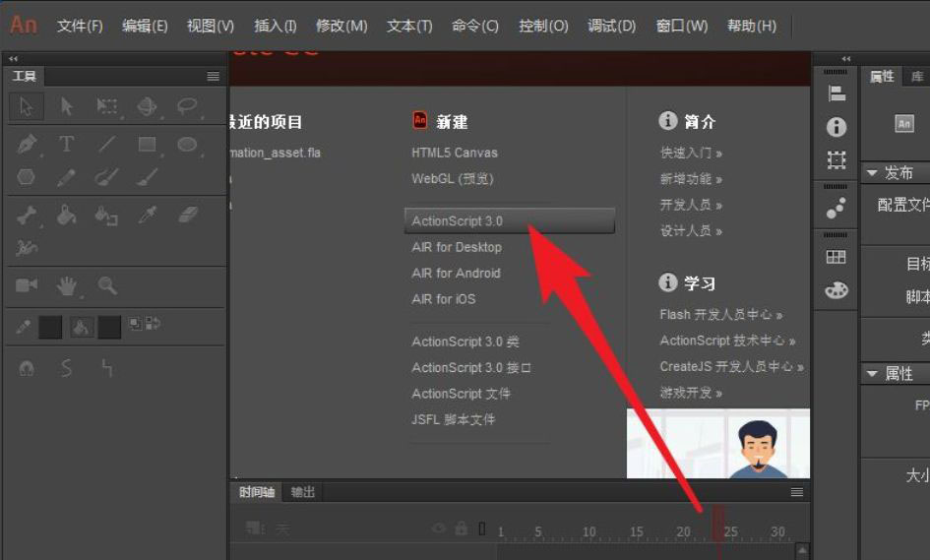Open the 视图(V) menu

tap(211, 27)
